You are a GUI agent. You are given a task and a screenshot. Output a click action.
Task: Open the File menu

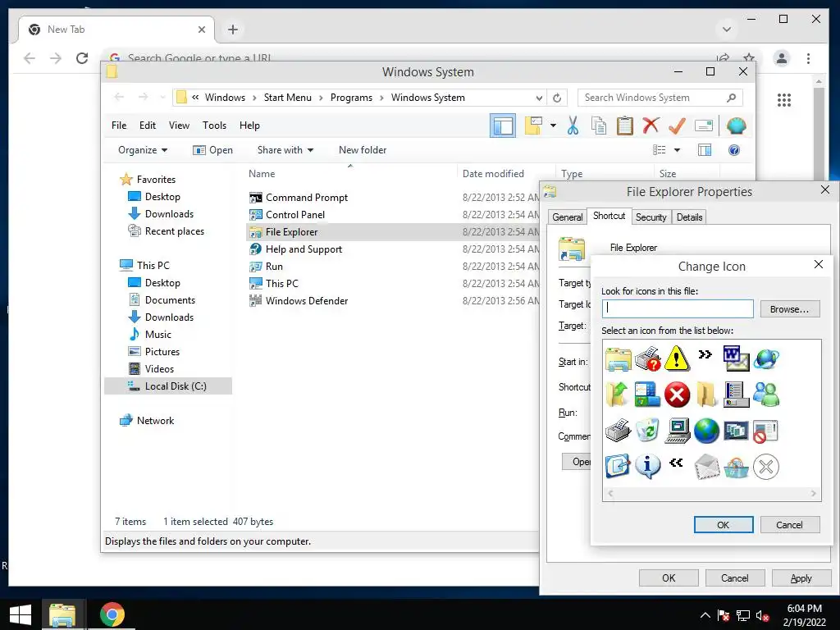coord(119,126)
